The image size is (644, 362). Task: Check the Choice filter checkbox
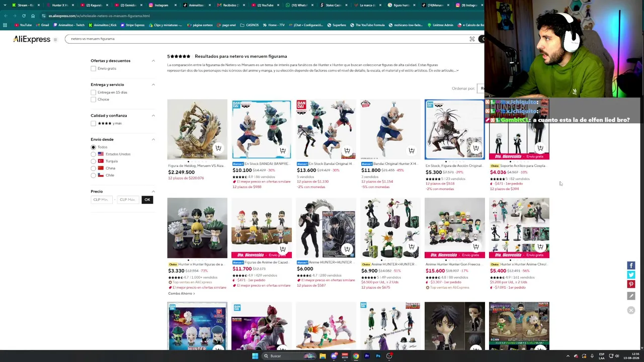point(93,100)
